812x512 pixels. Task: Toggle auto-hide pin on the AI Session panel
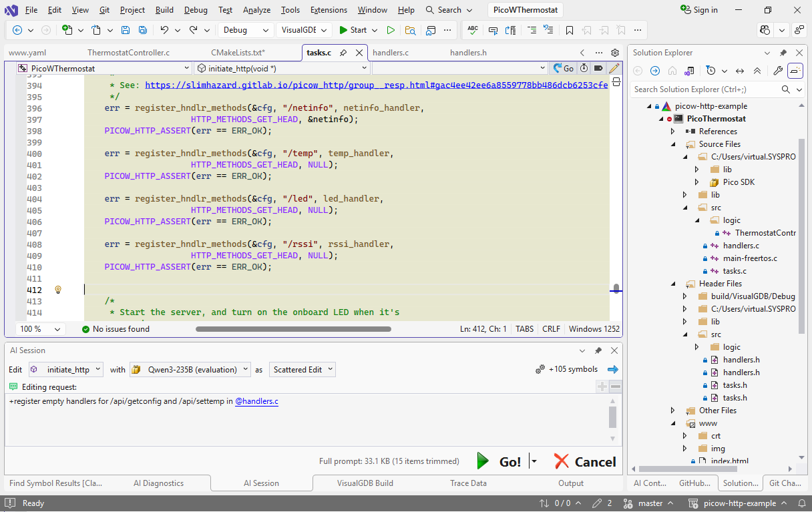click(x=598, y=350)
